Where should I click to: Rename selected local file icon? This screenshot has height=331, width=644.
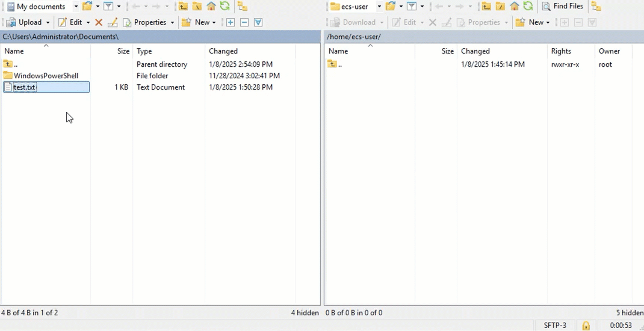(112, 22)
